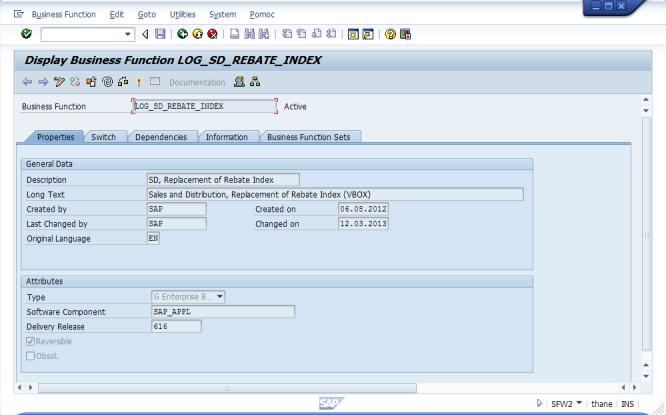The width and height of the screenshot is (666, 415).
Task: Click the Next Page icon
Action: 316,34
